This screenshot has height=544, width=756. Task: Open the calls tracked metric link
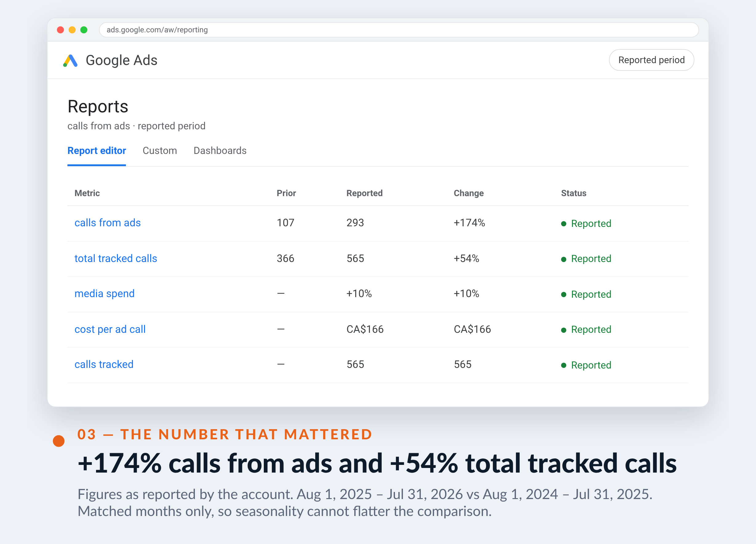(x=104, y=364)
